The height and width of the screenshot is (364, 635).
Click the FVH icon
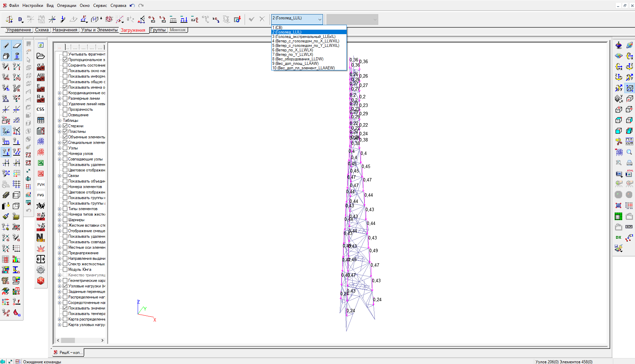point(41,185)
